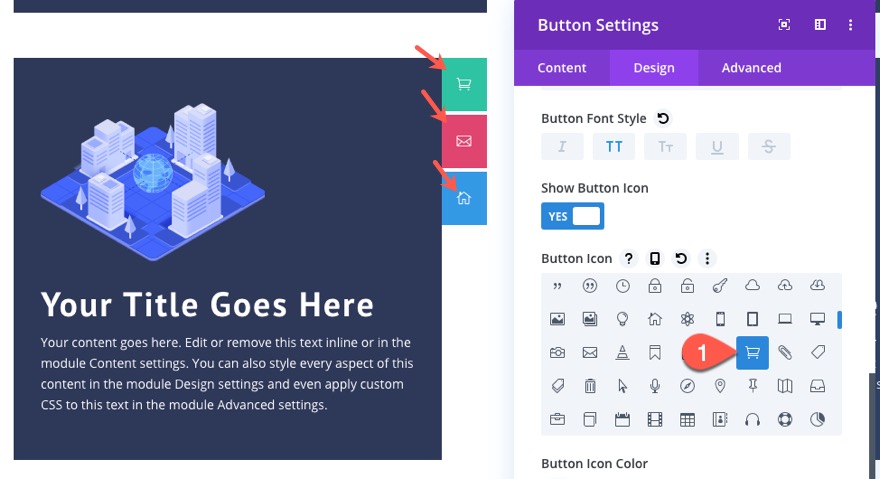Pick the mouse cursor icon

point(622,386)
